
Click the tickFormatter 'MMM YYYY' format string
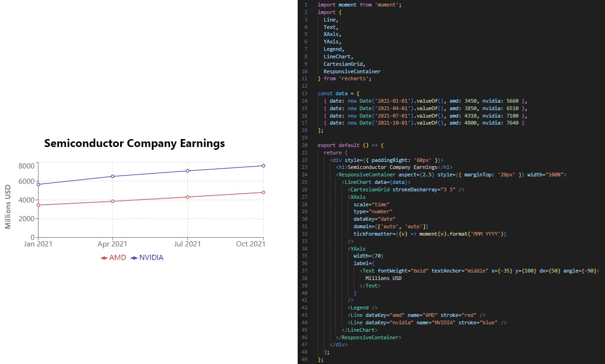[485, 234]
